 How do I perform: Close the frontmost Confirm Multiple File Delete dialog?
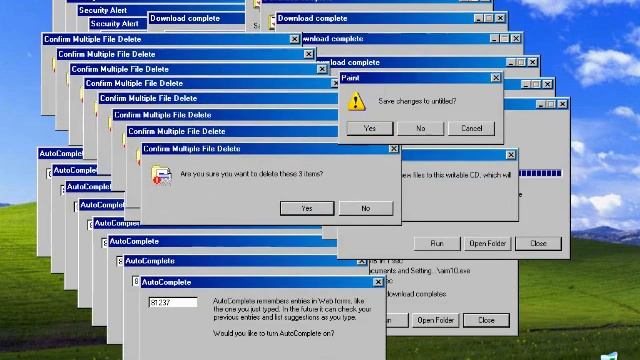click(x=393, y=149)
